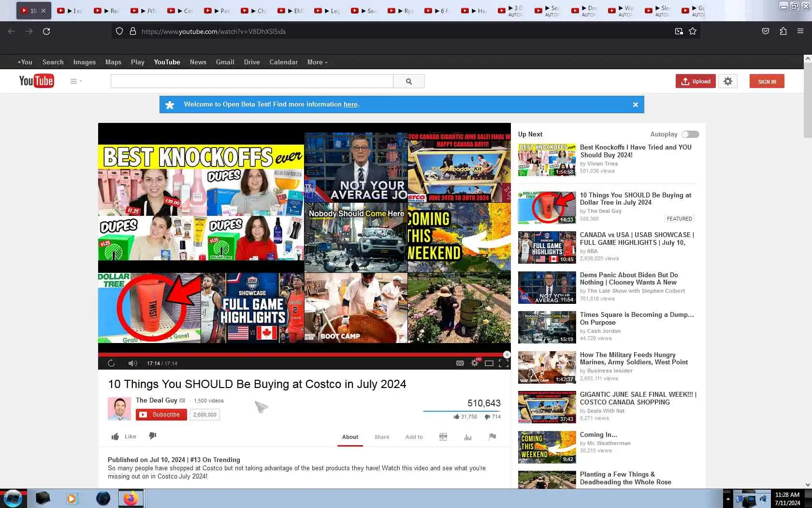Open Firefox extensions puzzle icon
812x508 pixels.
783,31
